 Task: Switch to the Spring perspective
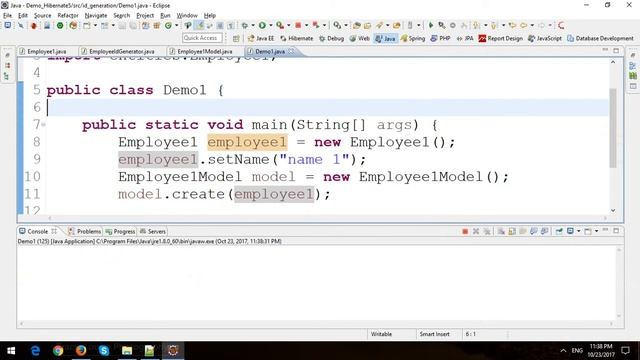(413, 38)
